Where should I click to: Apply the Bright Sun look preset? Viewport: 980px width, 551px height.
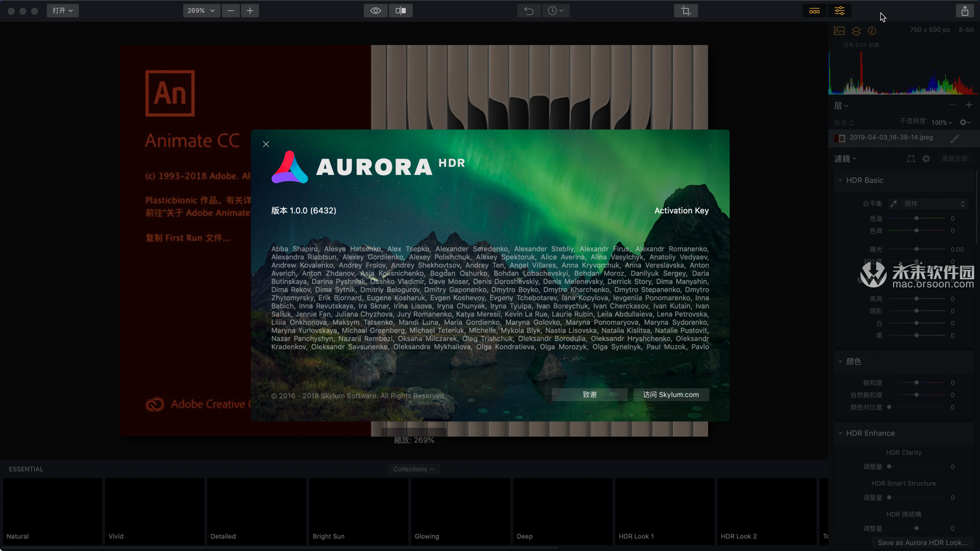point(359,511)
